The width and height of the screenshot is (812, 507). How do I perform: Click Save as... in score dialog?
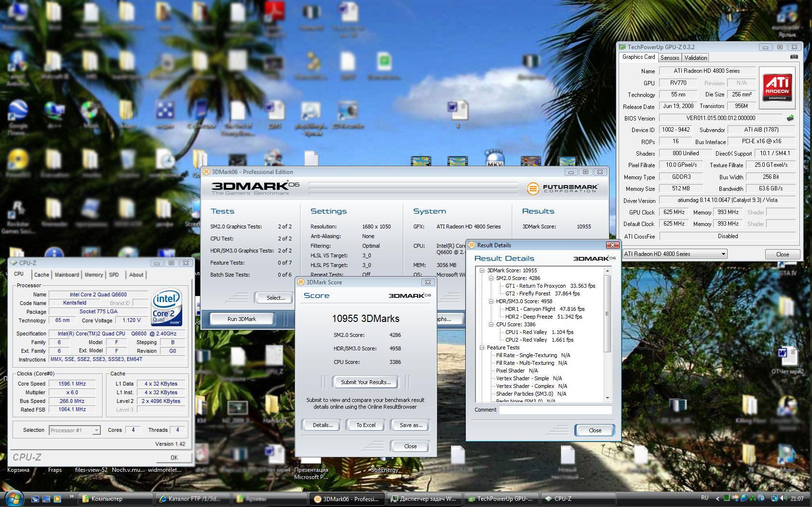tap(411, 425)
